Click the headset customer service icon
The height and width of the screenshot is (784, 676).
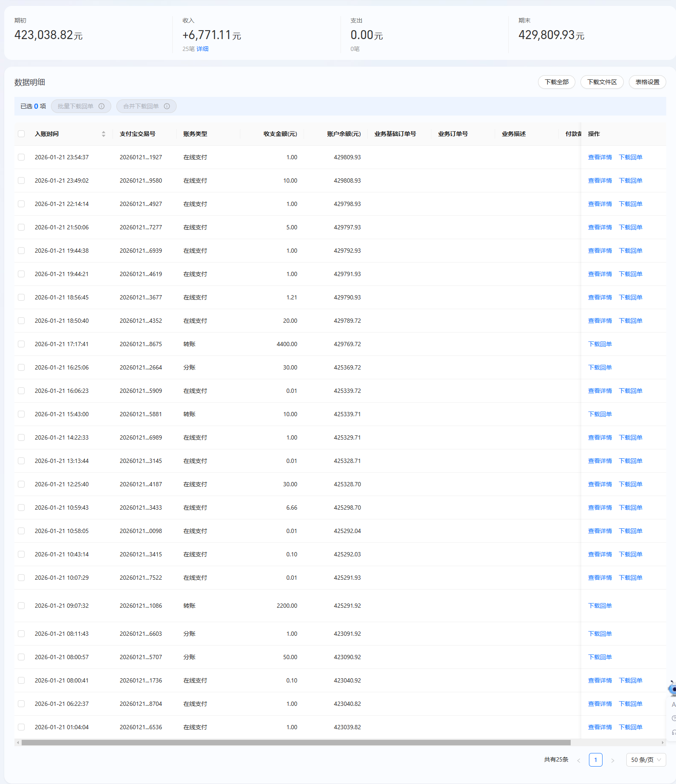tap(673, 732)
